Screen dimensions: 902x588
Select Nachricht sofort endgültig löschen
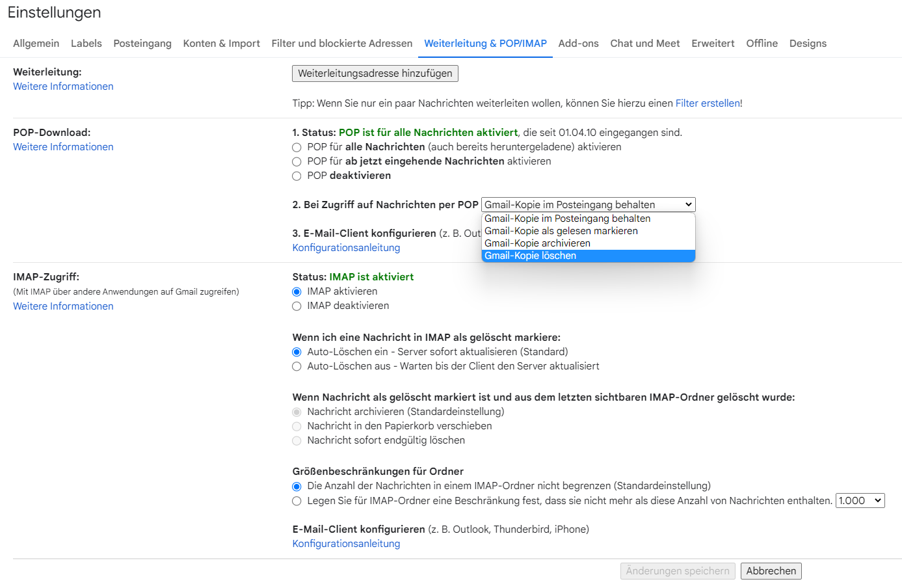[x=297, y=441]
